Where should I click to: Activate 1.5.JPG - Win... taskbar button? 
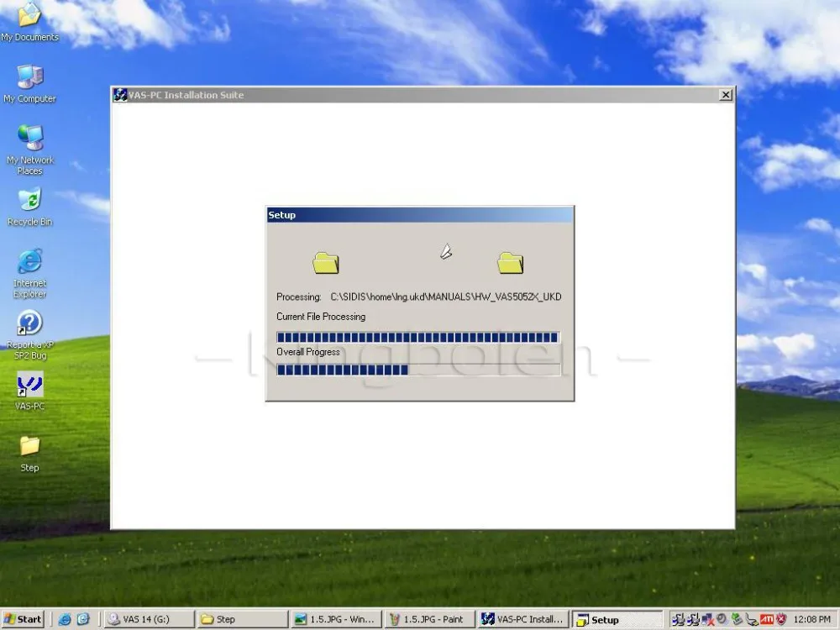pyautogui.click(x=336, y=619)
